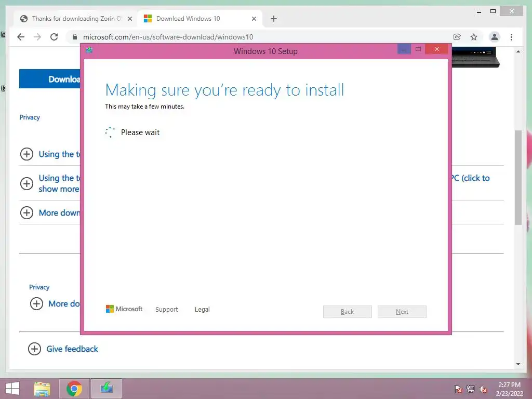Expand 'More down' section plus icon

tap(27, 212)
